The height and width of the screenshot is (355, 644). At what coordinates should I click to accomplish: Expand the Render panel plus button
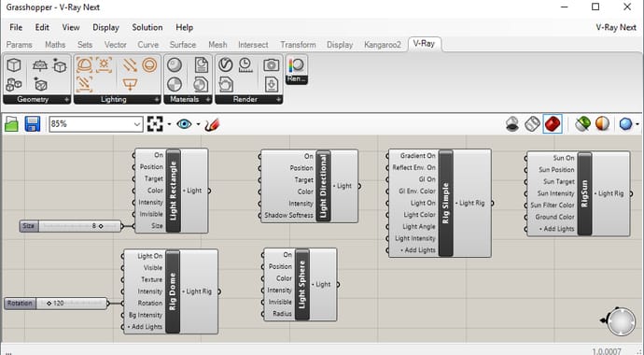(278, 99)
